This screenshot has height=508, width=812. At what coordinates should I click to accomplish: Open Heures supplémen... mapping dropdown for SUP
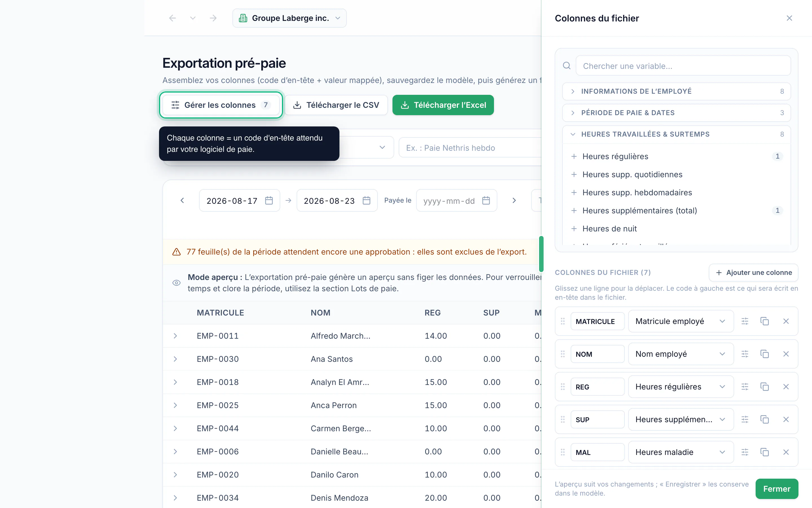pos(681,419)
